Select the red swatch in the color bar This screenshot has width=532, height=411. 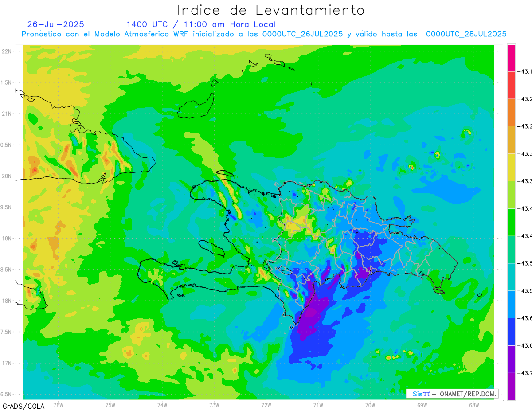click(511, 85)
